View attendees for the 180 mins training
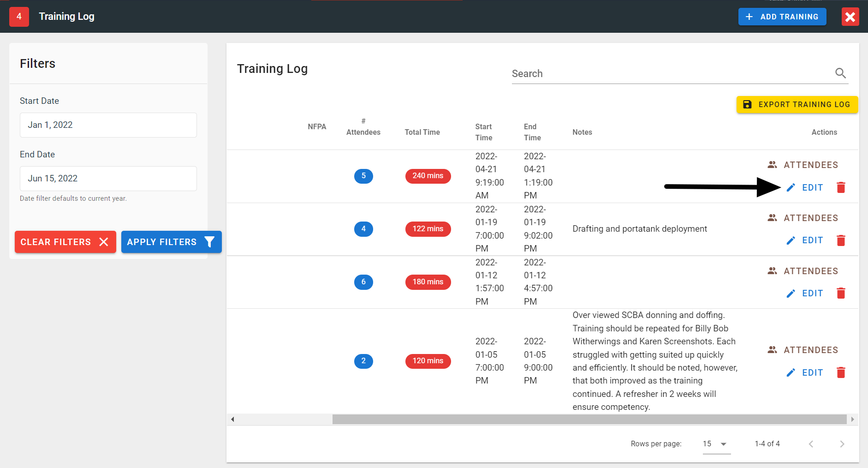Image resolution: width=868 pixels, height=468 pixels. pyautogui.click(x=803, y=271)
